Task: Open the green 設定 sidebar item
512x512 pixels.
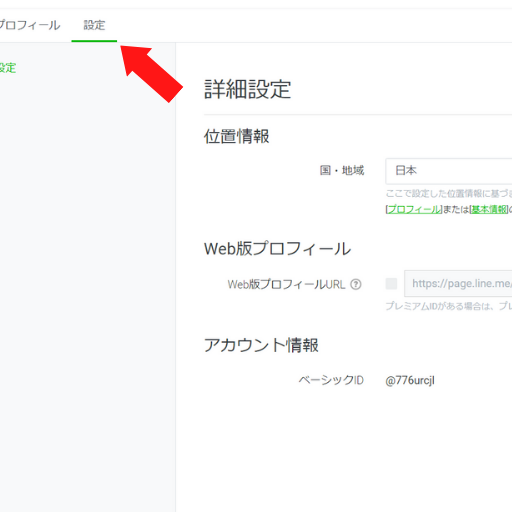Action: click(8, 68)
